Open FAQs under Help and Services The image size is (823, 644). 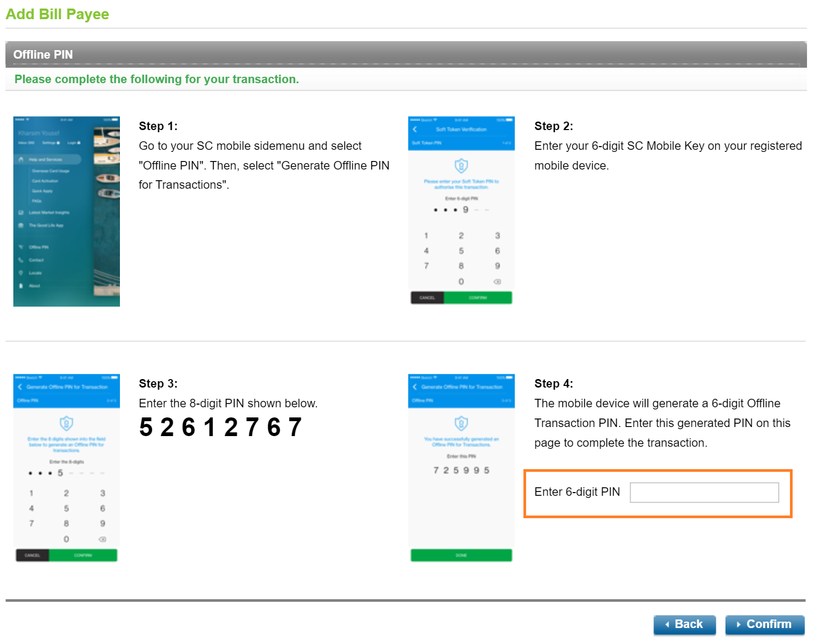pyautogui.click(x=36, y=201)
